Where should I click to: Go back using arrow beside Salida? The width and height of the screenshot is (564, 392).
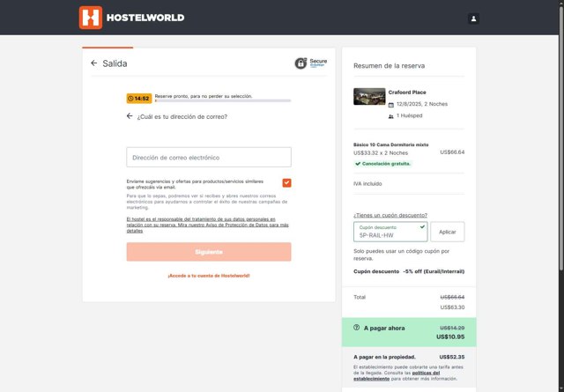click(94, 63)
